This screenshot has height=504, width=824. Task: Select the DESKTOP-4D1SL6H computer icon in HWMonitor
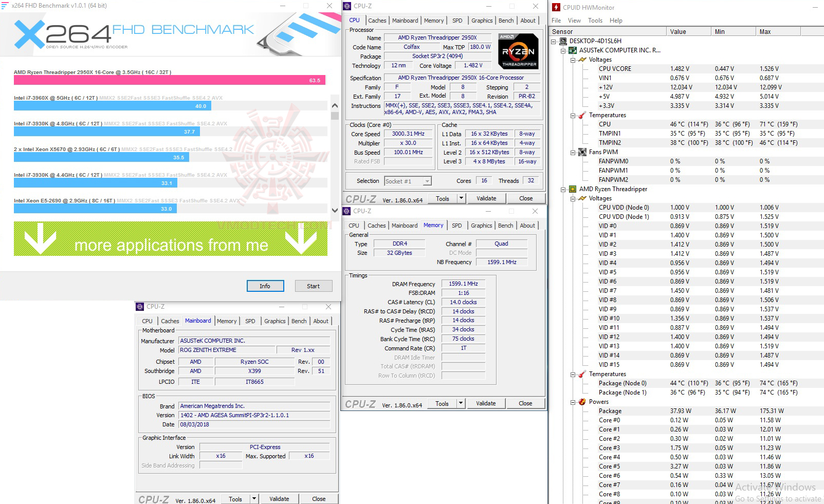pyautogui.click(x=563, y=41)
